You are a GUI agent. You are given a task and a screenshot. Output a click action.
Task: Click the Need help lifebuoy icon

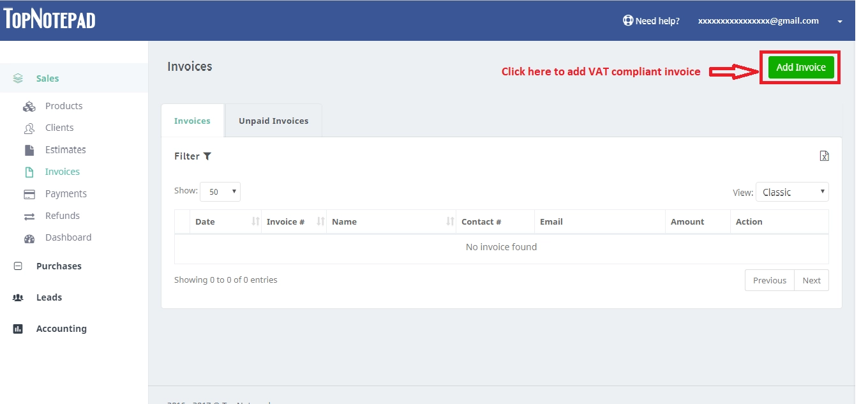click(x=628, y=20)
